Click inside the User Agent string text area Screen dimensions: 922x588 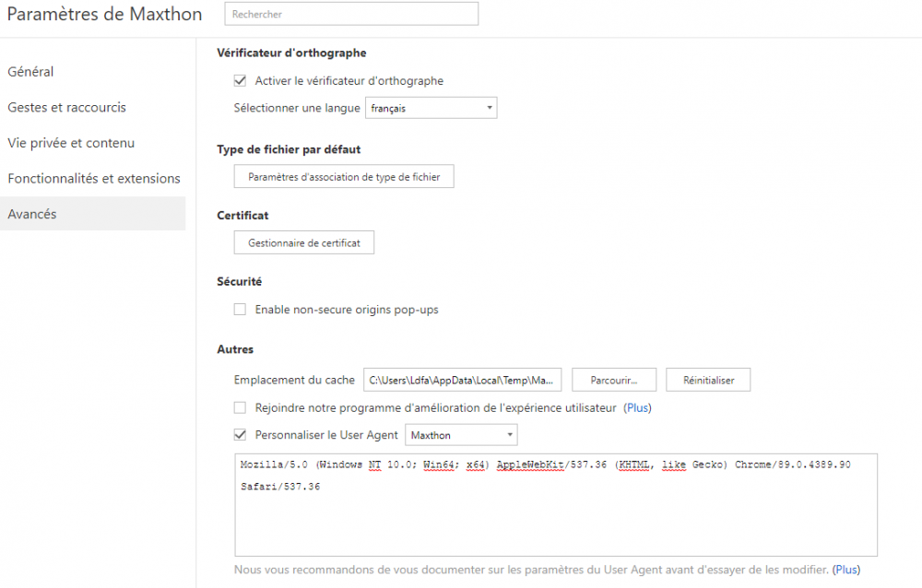click(x=556, y=516)
